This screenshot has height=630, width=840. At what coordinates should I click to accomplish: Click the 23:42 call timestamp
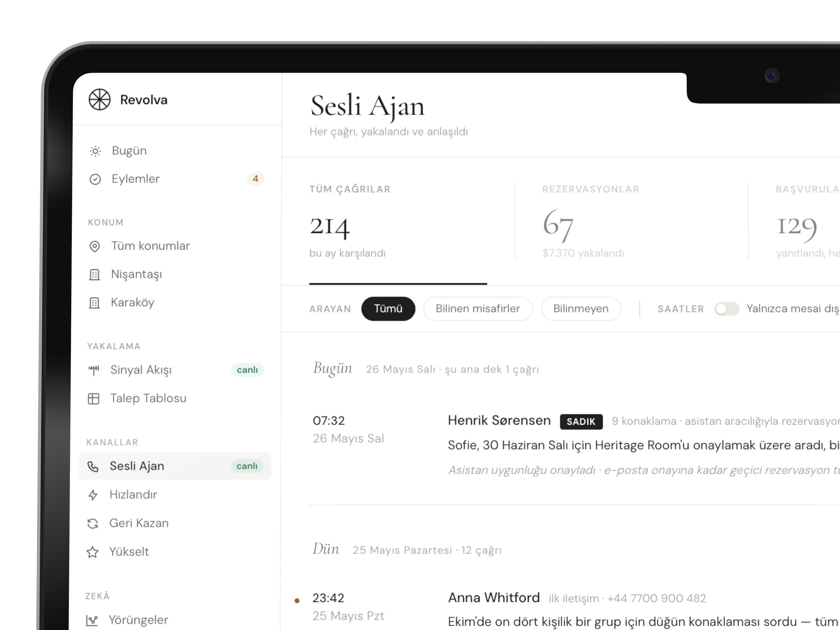pos(328,598)
